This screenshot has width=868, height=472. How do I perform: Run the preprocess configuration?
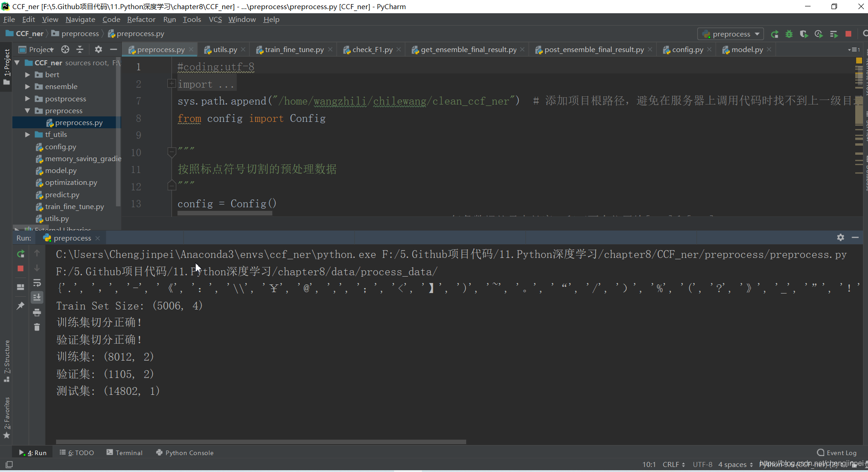pyautogui.click(x=774, y=34)
